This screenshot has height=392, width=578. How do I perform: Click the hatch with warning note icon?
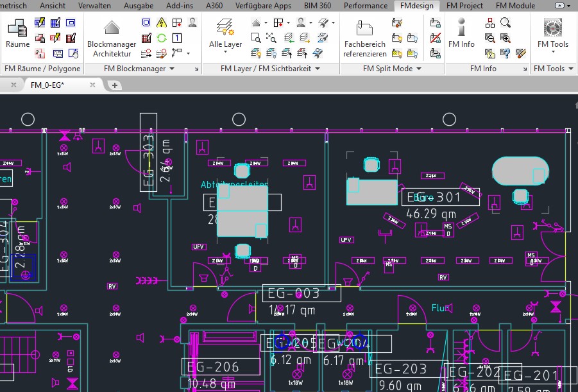tap(490, 53)
